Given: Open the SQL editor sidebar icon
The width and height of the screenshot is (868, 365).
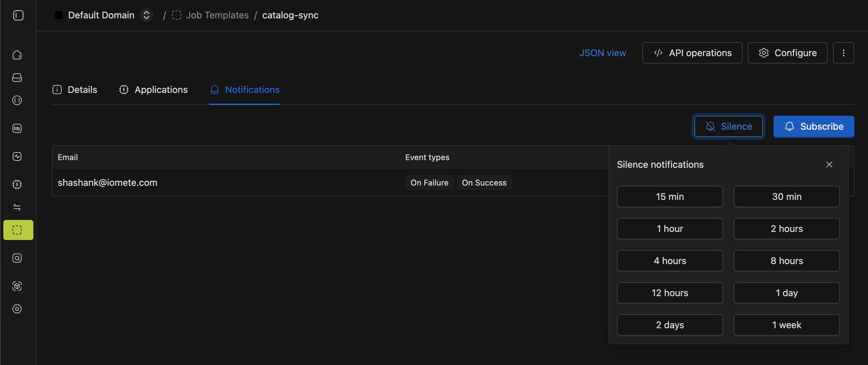Looking at the screenshot, I should 17,128.
